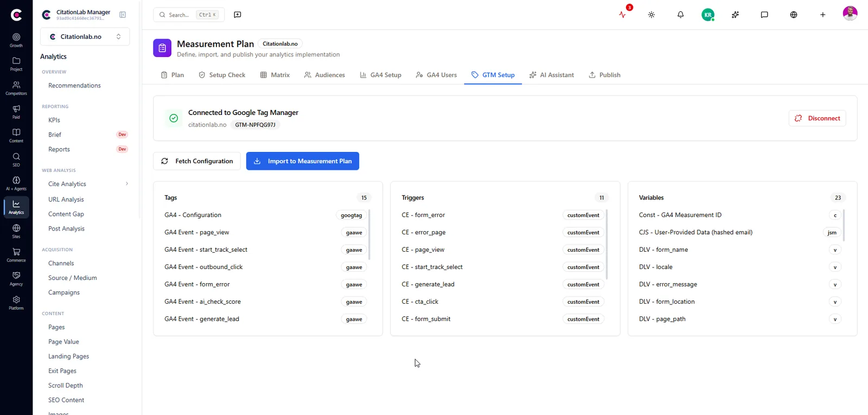Toggle light/dark theme sun icon

pos(652,15)
